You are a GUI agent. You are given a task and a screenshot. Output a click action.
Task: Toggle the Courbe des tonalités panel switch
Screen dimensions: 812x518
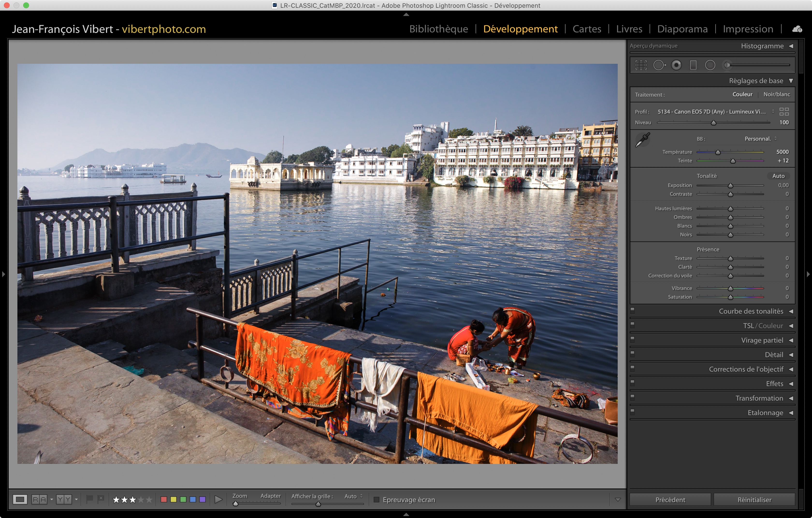pyautogui.click(x=633, y=310)
